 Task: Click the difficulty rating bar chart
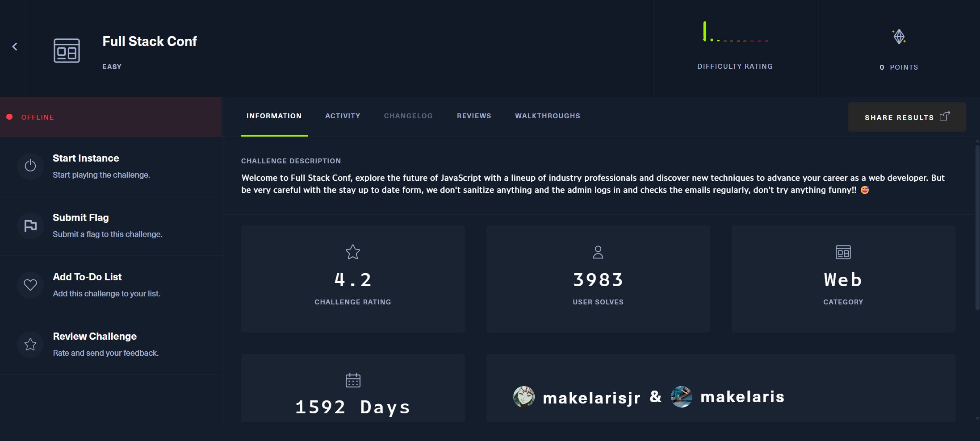735,32
